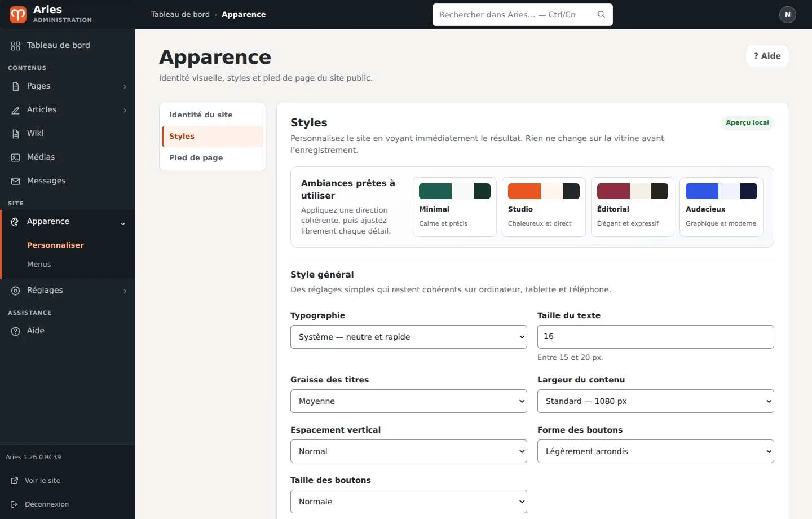Click the Aries 1.26.0 RC39 version text
The width and height of the screenshot is (812, 519).
[x=33, y=457]
